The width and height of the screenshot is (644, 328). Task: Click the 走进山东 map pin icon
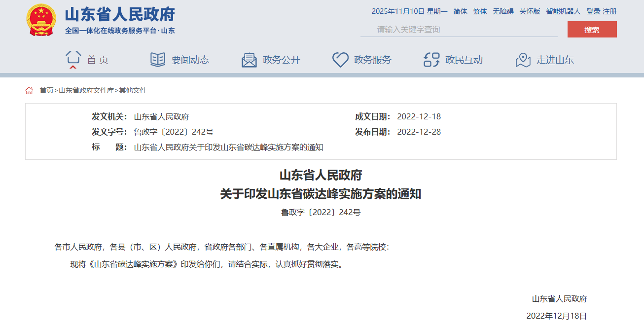click(523, 60)
